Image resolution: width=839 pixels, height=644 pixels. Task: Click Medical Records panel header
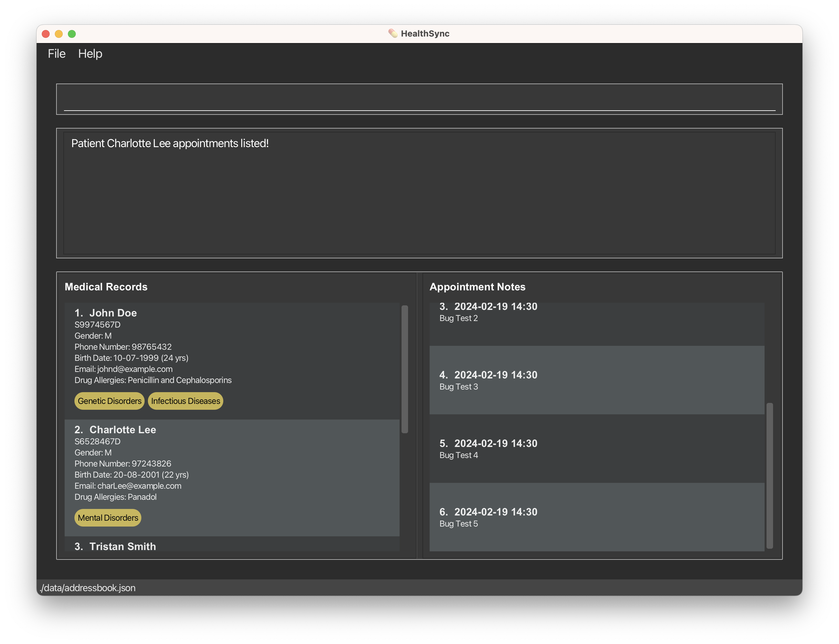pyautogui.click(x=105, y=286)
